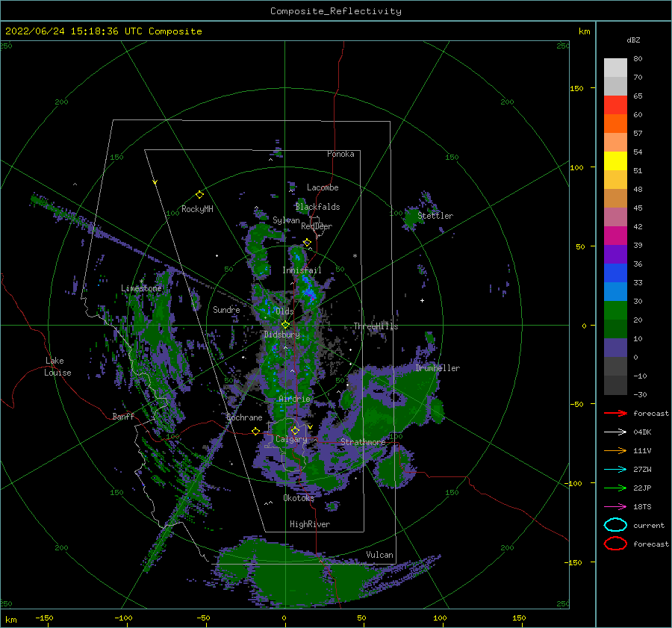The image size is (672, 628).
Task: Pick the magenta 39-42 dBZ swatch
Action: pos(615,236)
